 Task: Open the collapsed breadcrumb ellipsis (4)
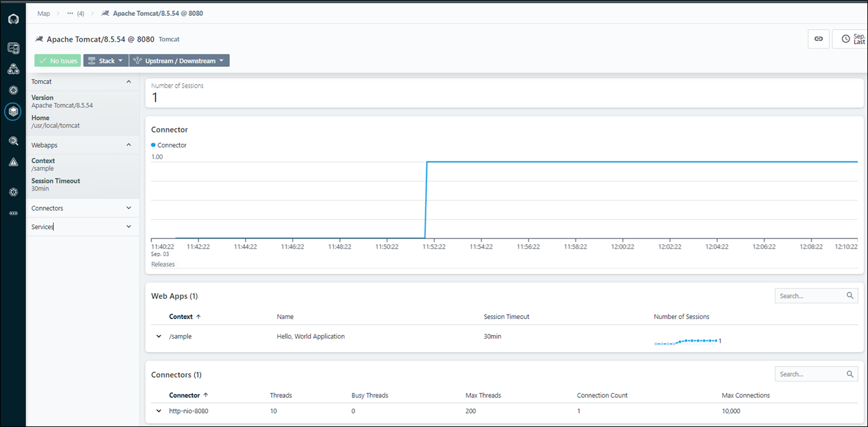(x=76, y=13)
